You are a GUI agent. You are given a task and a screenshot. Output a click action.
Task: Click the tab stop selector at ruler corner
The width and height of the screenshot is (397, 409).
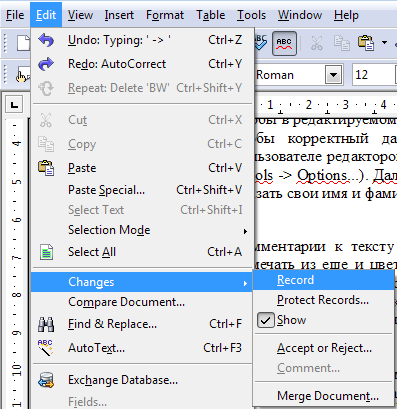point(14,105)
